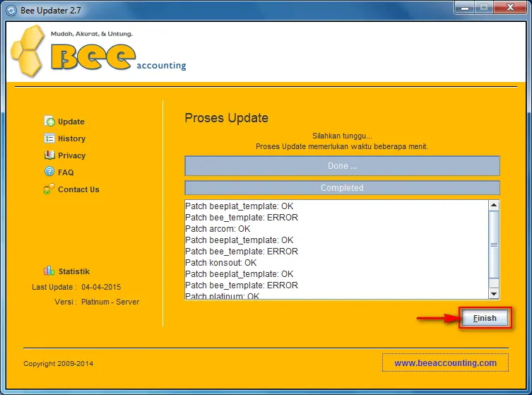Click the 'Silahkan tunggu...' message
Viewport: 532px width, 395px height.
(x=342, y=136)
